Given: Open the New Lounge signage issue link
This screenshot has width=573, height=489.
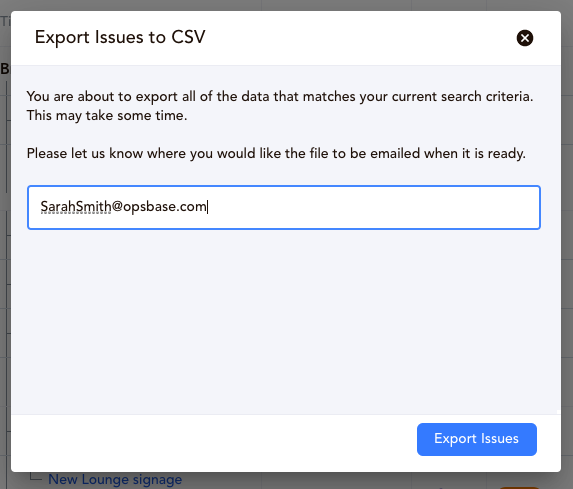Looking at the screenshot, I should (x=115, y=479).
